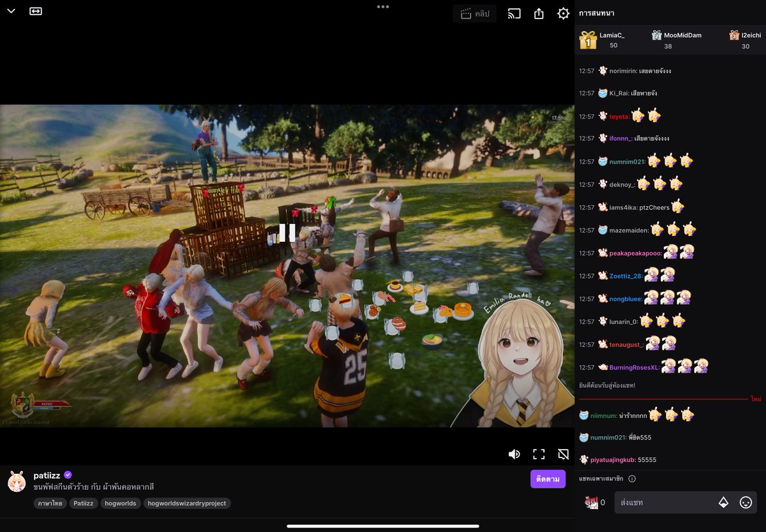The height and width of the screenshot is (532, 766).
Task: Click the badge icon next to piyatuajingkub
Action: pyautogui.click(x=583, y=460)
